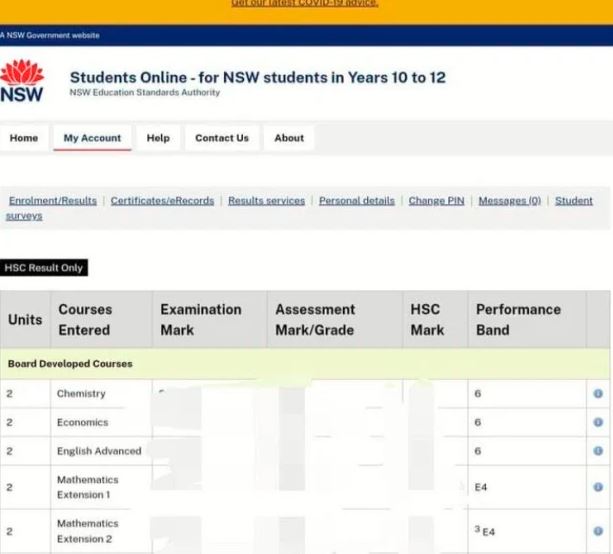The height and width of the screenshot is (554, 613).
Task: Click the E4 band for Extension 1
Action: [x=480, y=487]
